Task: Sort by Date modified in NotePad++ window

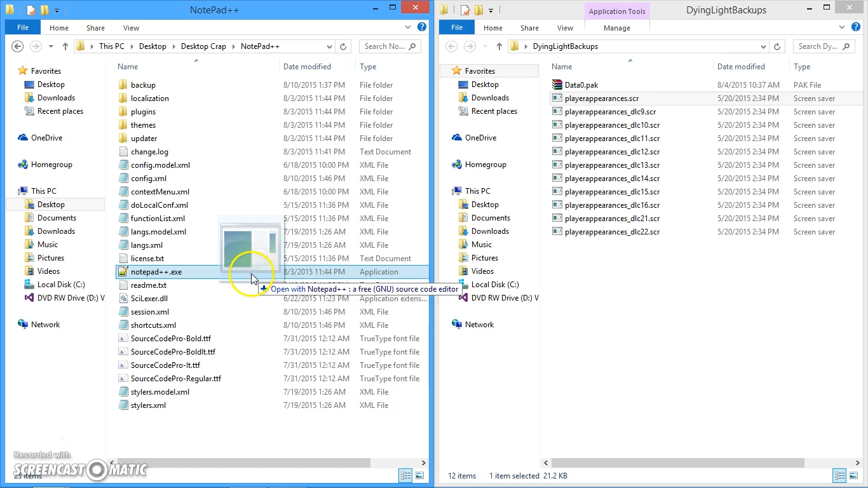Action: [307, 67]
